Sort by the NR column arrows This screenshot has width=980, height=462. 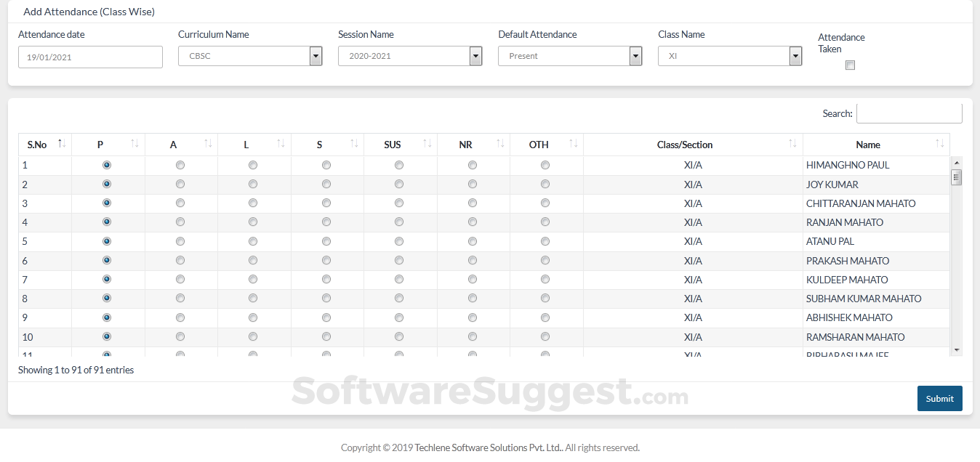pos(500,144)
